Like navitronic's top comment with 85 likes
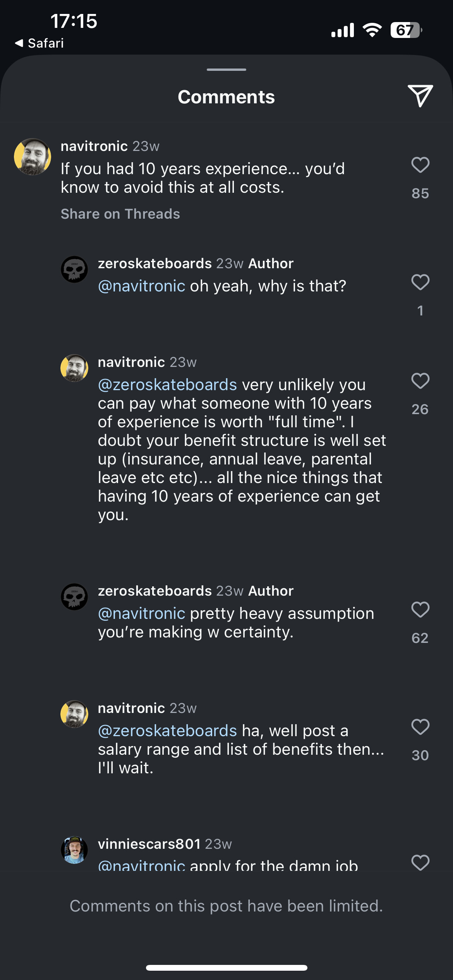 click(x=420, y=165)
